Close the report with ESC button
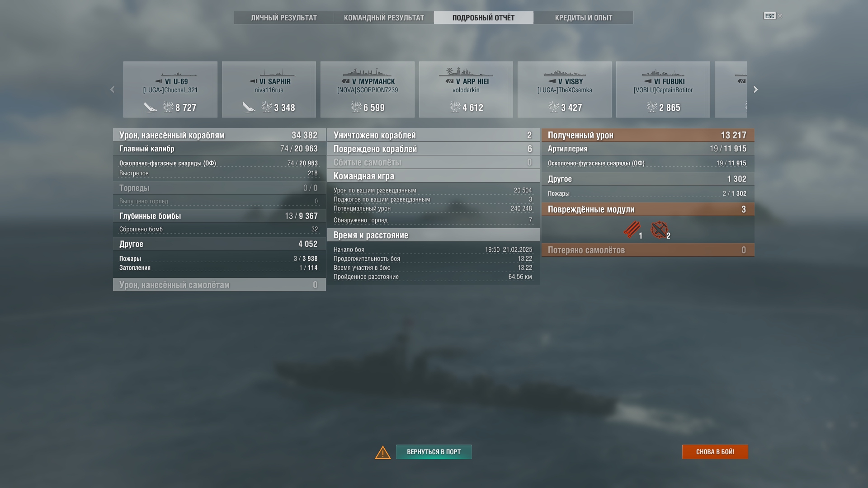Viewport: 868px width, 488px height. click(770, 16)
